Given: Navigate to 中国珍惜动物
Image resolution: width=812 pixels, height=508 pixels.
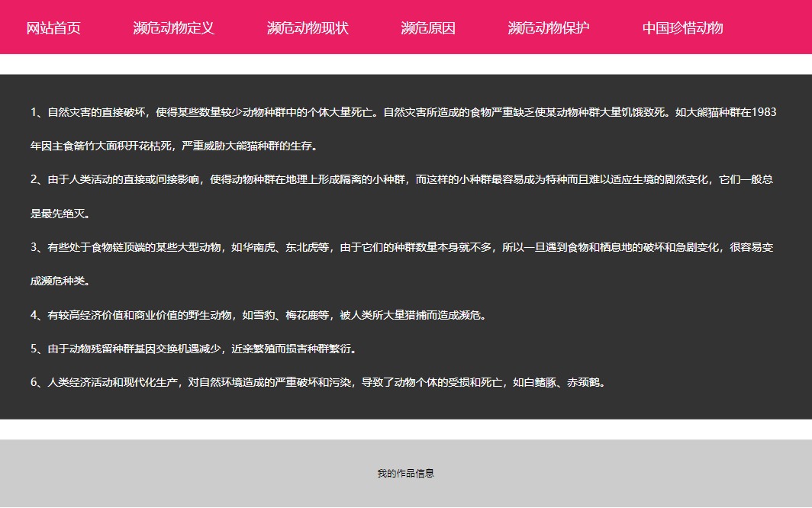Looking at the screenshot, I should [682, 28].
